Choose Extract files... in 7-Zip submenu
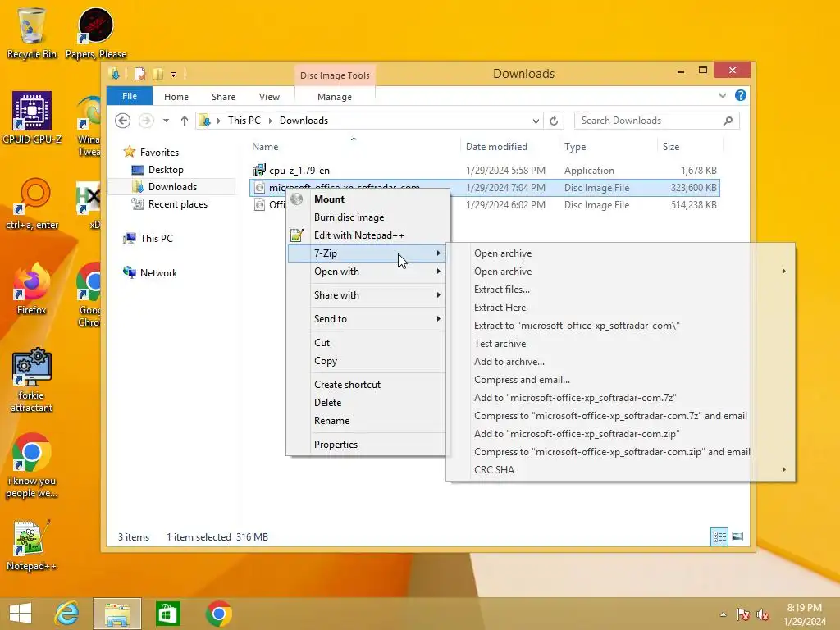Viewport: 840px width, 630px height. pyautogui.click(x=621, y=290)
